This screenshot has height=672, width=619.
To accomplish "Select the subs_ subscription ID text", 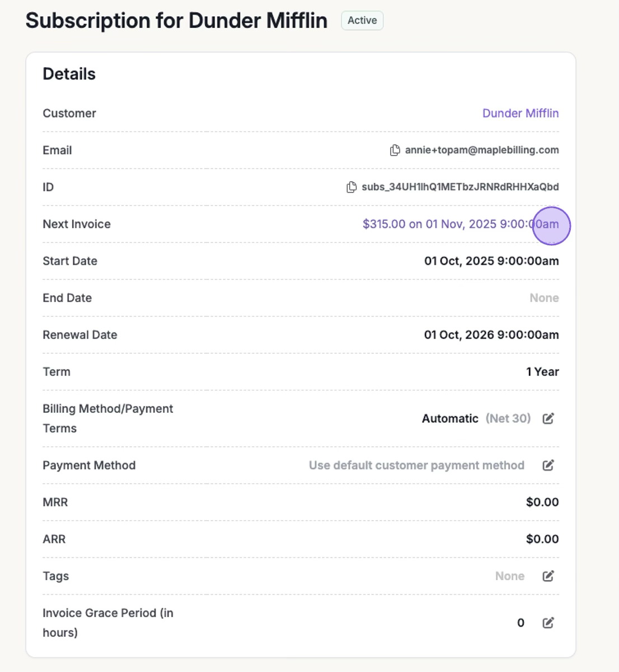I will [460, 187].
